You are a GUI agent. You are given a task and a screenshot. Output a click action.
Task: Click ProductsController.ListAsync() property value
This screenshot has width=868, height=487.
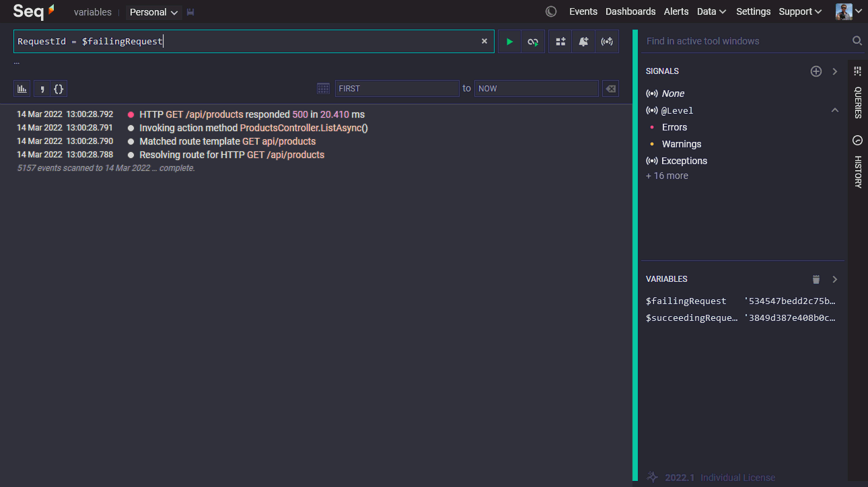(x=304, y=128)
